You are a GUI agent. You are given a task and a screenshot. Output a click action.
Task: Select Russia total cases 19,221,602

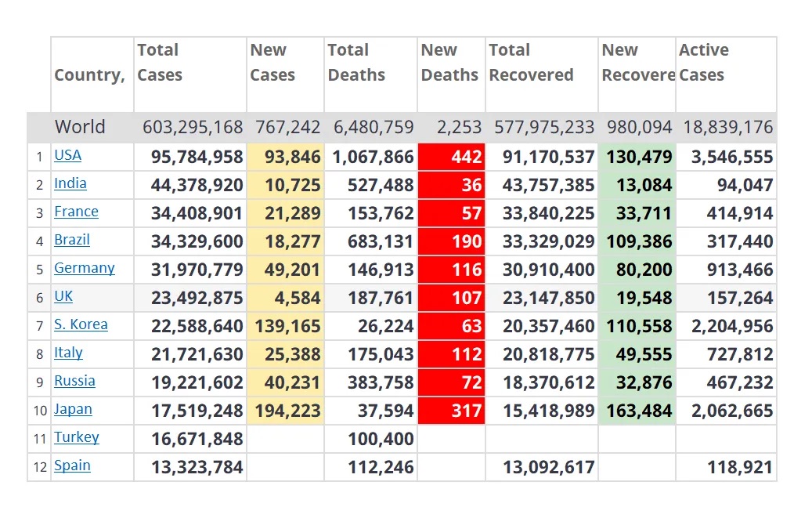(197, 383)
